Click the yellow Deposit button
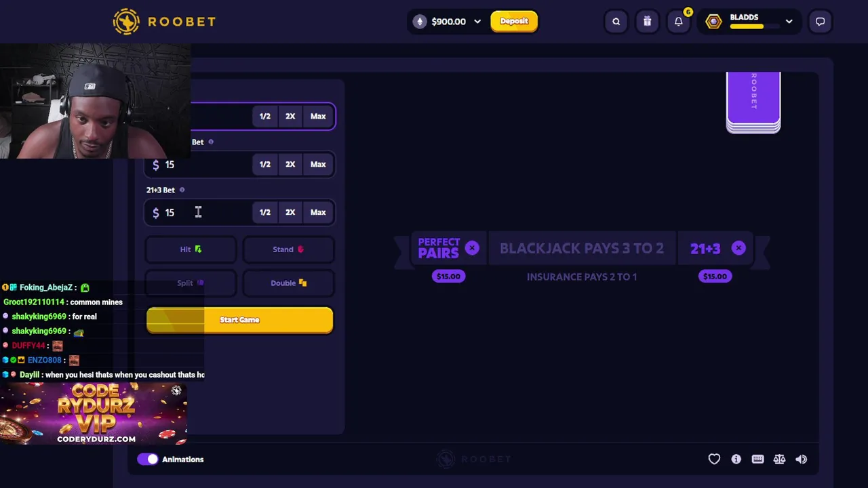 514,21
